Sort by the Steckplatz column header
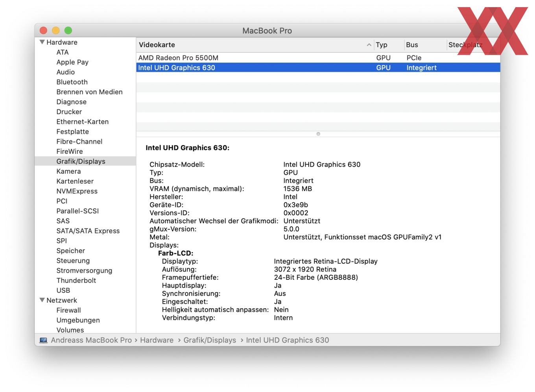Screen dimensions: 535x392 point(465,45)
